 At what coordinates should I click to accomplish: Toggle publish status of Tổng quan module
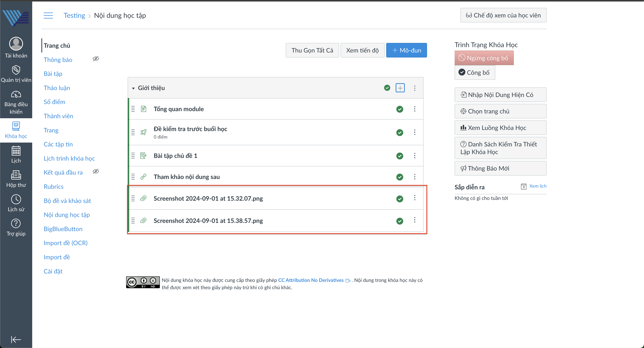pos(399,109)
